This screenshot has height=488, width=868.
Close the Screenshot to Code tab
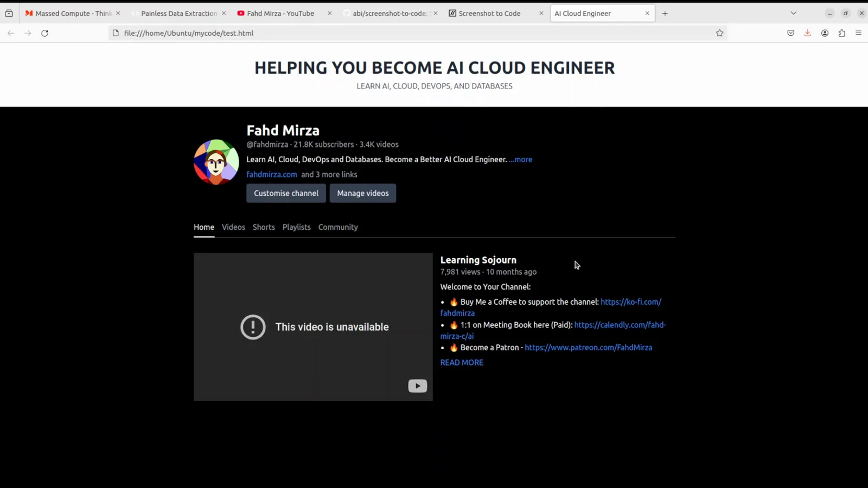coord(541,14)
